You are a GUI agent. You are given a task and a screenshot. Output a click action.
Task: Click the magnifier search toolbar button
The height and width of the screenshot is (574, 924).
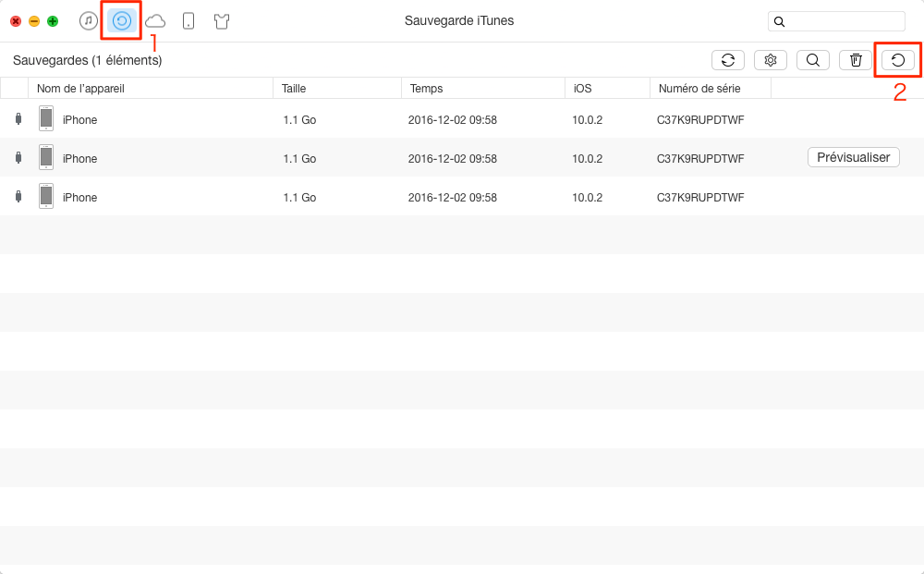point(812,60)
